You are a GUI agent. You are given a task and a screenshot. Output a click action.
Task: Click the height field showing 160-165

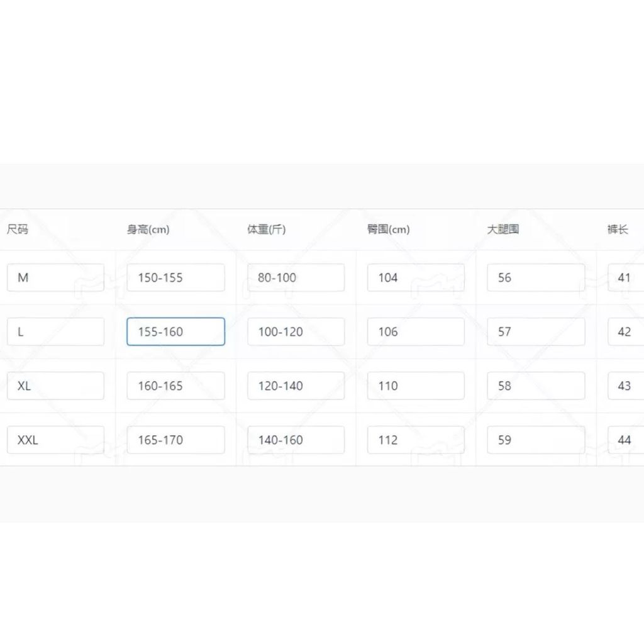click(175, 386)
